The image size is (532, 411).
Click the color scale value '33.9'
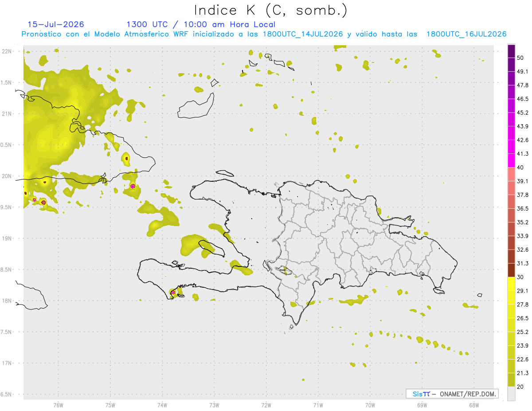click(523, 236)
